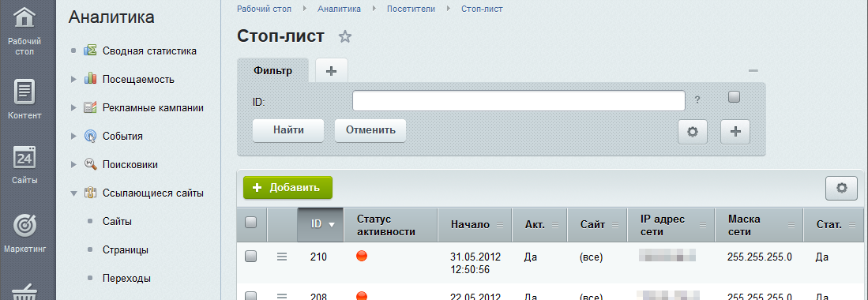Click the Сводная статистика sigma icon
The image size is (868, 300).
90,51
